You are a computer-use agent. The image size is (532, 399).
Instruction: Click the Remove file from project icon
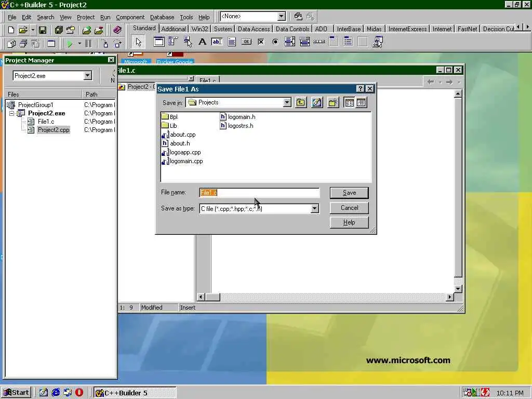coord(99,30)
